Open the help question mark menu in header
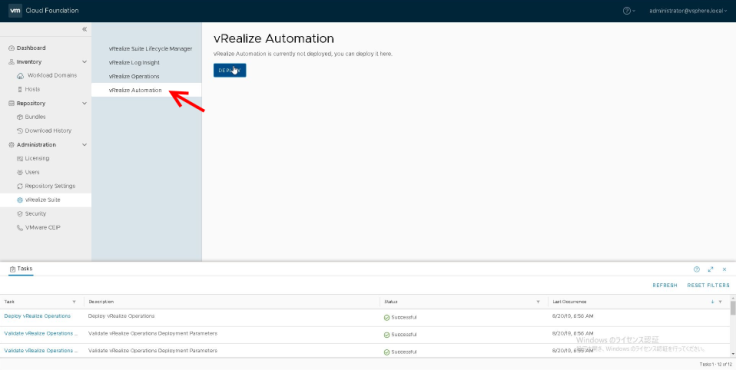 629,11
